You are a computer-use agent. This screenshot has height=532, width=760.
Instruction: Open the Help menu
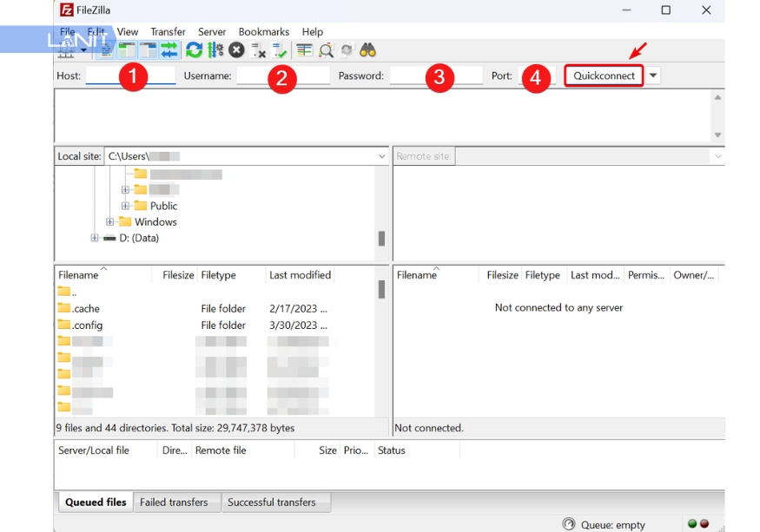click(x=312, y=31)
